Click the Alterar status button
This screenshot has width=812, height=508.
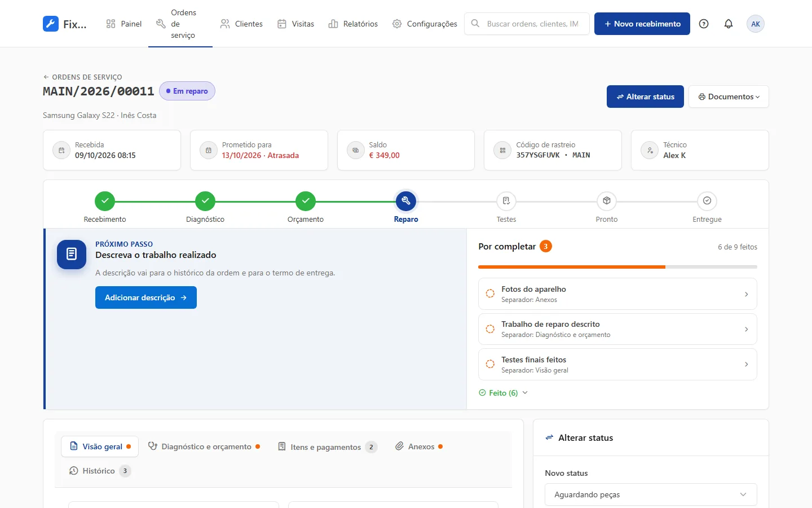coord(645,97)
